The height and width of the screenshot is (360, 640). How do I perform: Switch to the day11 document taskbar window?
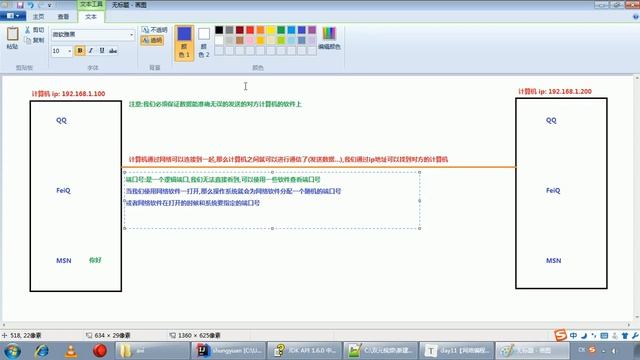pyautogui.click(x=456, y=351)
